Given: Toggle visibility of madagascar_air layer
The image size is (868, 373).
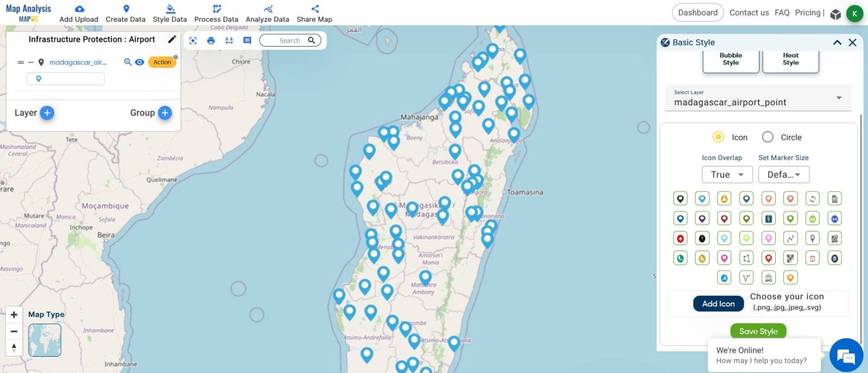Looking at the screenshot, I should click(x=139, y=62).
